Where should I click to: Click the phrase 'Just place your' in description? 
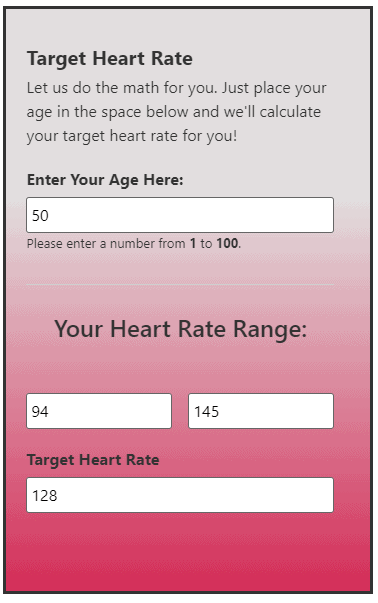274,88
